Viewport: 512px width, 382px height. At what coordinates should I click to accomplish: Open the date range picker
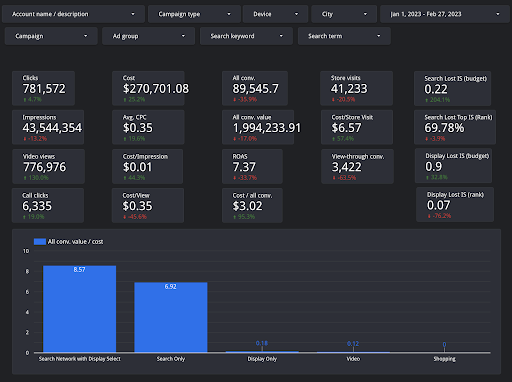pyautogui.click(x=445, y=14)
